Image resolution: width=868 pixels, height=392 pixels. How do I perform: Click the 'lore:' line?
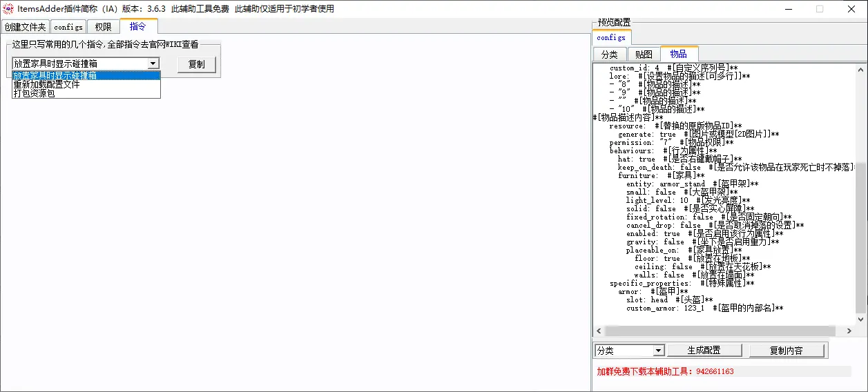coord(680,76)
